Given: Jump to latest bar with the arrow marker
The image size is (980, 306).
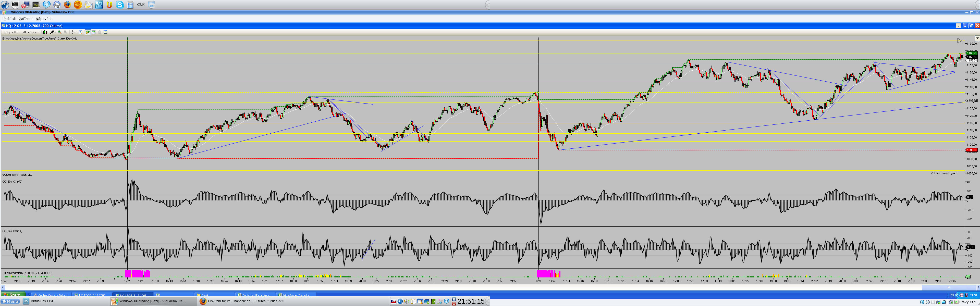Looking at the screenshot, I should (960, 41).
